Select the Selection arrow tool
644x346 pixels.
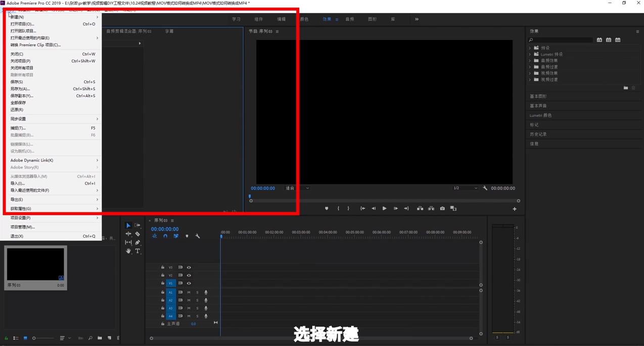pyautogui.click(x=128, y=225)
